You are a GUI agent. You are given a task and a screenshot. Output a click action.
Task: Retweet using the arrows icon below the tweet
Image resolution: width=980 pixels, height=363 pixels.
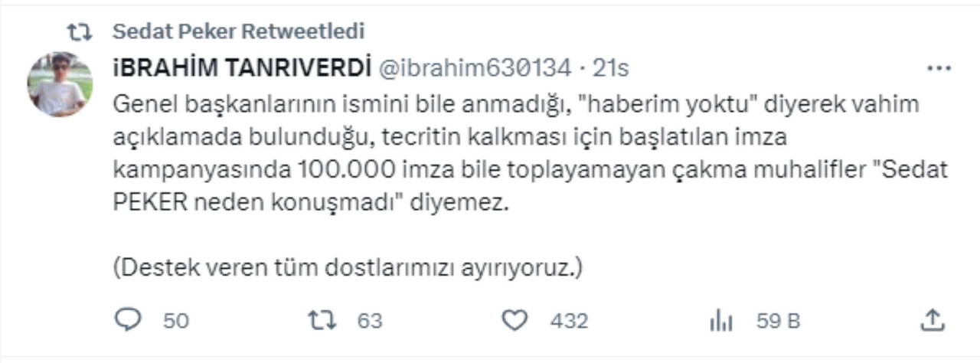pyautogui.click(x=322, y=320)
